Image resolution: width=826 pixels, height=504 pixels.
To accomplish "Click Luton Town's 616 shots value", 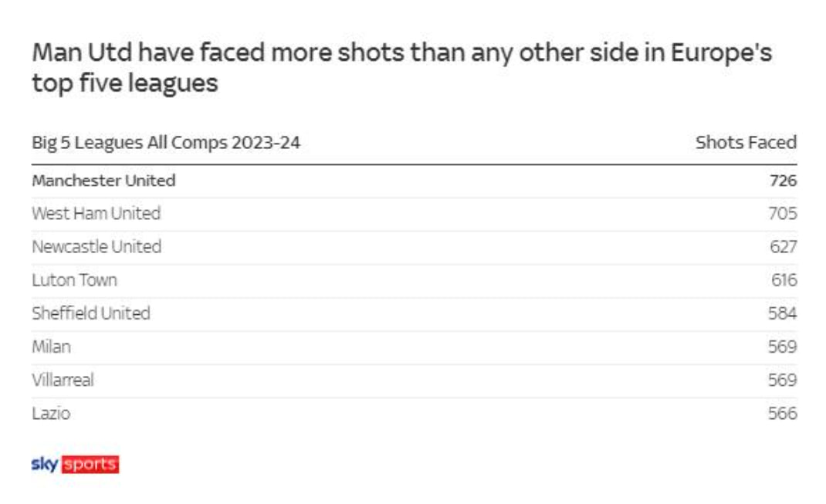I will (784, 280).
